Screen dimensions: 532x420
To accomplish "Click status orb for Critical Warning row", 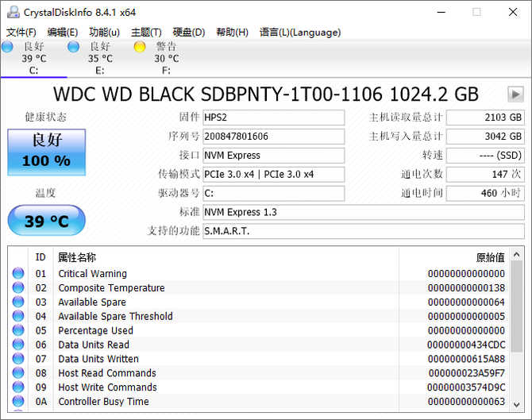I will point(18,274).
